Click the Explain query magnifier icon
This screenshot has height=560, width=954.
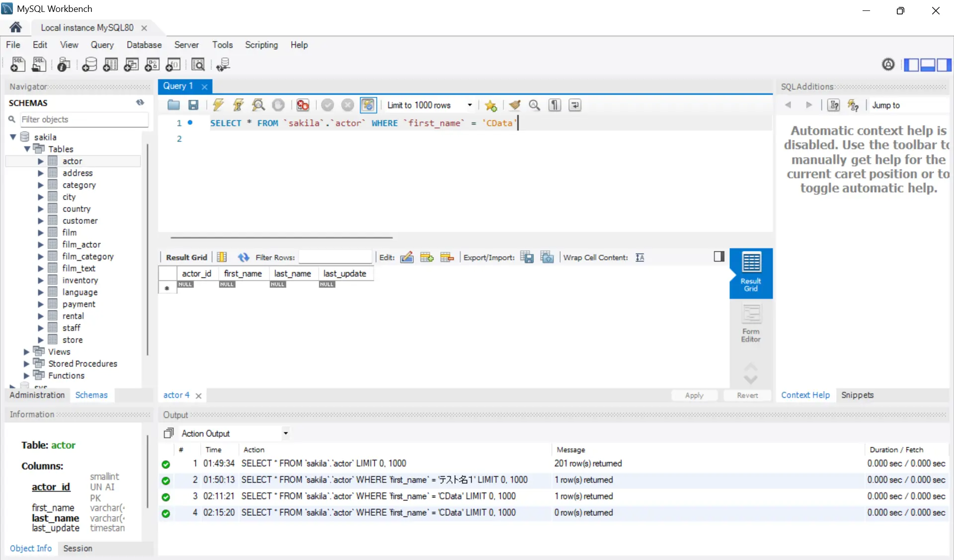[x=258, y=105]
